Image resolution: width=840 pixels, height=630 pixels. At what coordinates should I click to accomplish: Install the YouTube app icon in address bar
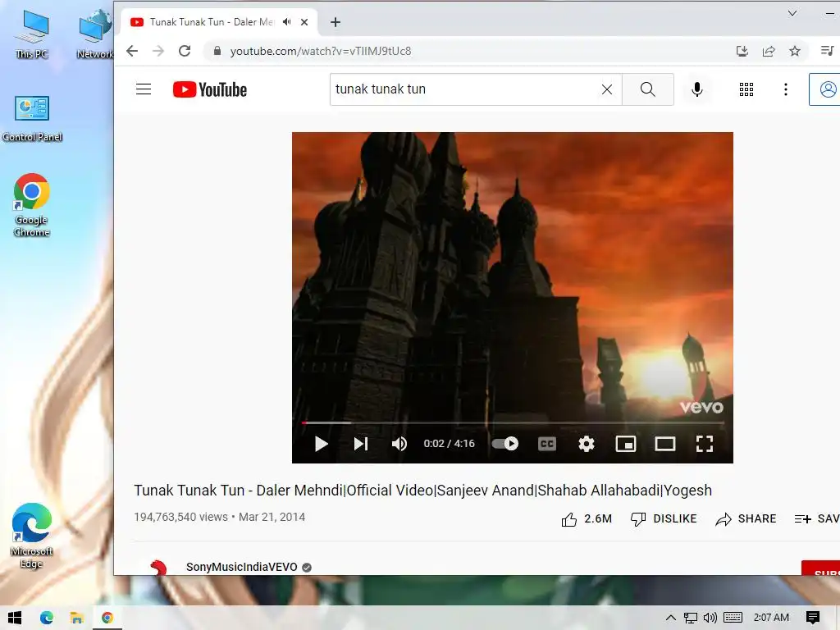(x=742, y=51)
